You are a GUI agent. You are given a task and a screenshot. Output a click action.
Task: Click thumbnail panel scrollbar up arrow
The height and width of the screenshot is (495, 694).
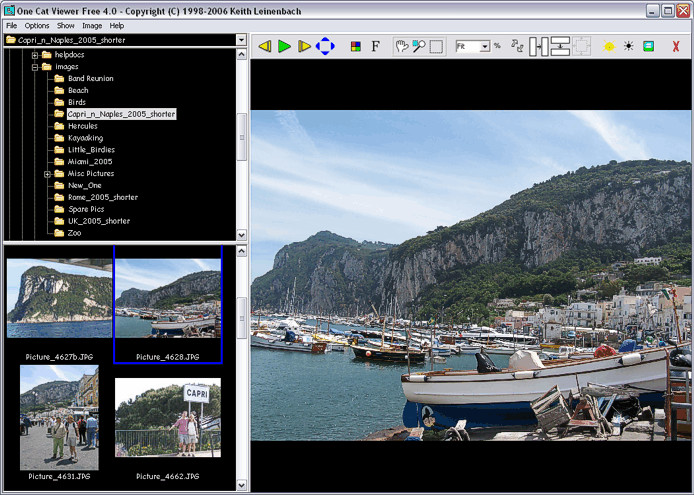[x=242, y=251]
